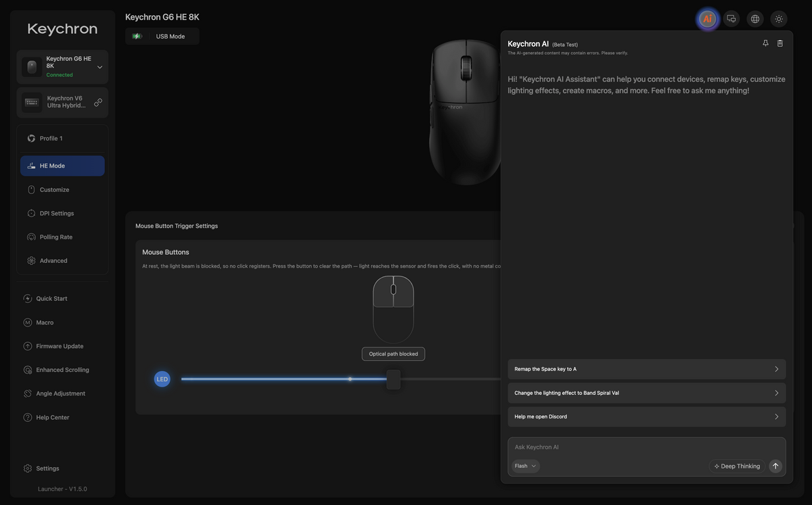Open DPI Settings page
Screen dimensions: 812x505
(62, 214)
